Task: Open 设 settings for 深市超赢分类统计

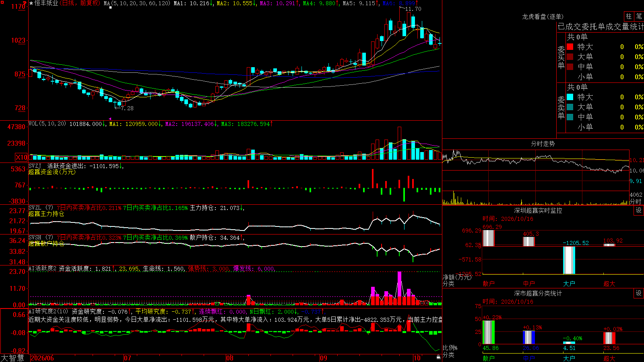Action: [x=639, y=293]
